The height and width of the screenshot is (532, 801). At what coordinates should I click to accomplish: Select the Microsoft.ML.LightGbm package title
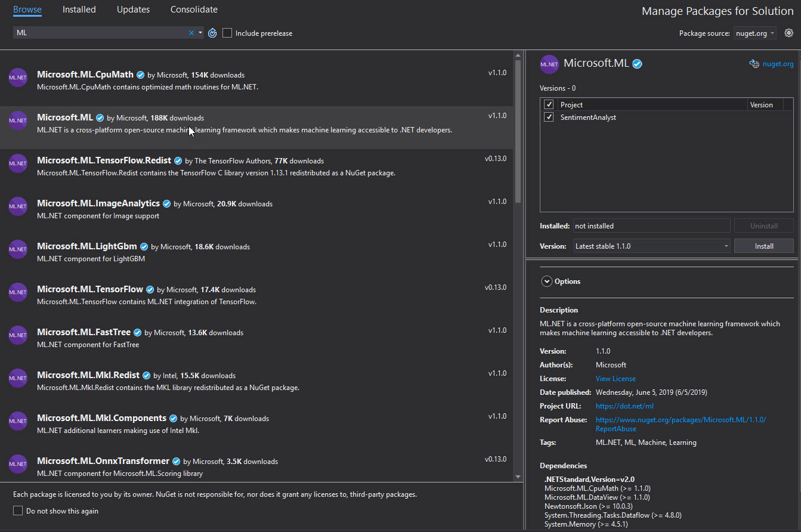pos(87,246)
